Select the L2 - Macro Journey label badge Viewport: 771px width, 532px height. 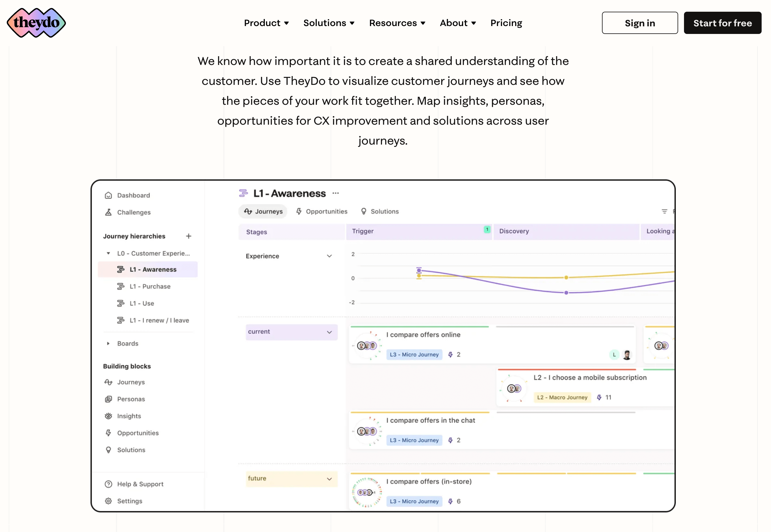tap(562, 397)
